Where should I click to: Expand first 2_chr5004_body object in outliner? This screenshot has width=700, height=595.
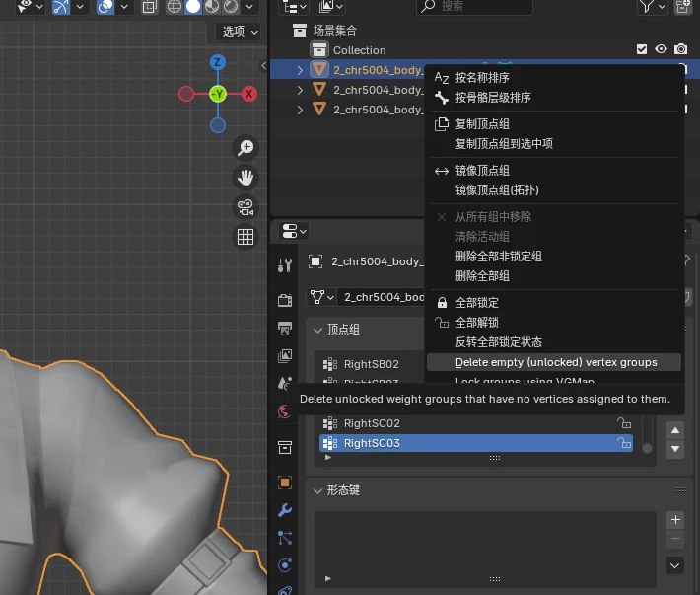coord(300,70)
